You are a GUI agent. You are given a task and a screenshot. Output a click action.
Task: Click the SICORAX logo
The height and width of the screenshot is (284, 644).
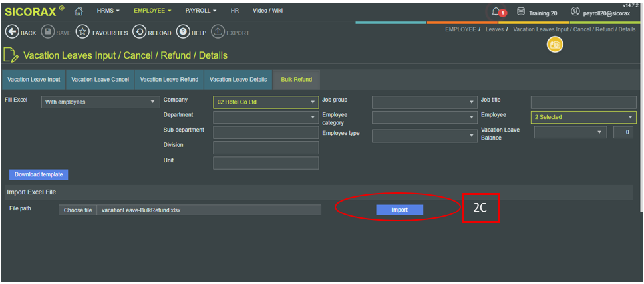coord(35,11)
